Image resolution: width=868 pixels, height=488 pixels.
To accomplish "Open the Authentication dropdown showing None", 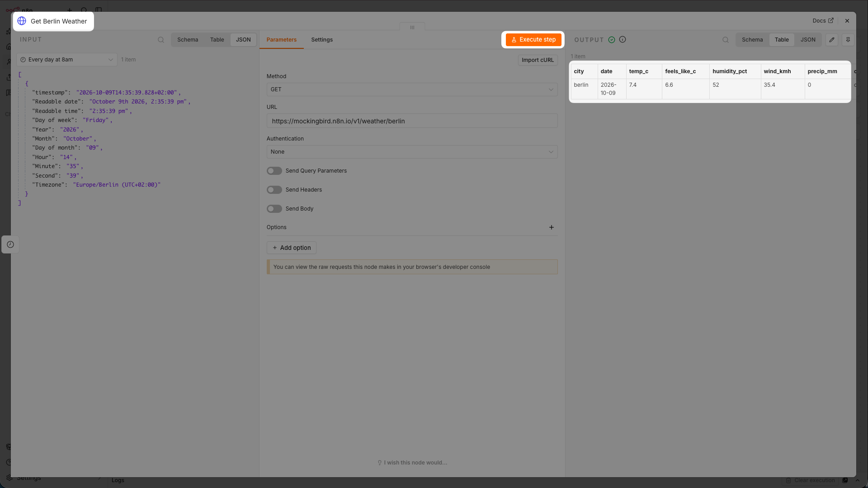I will 412,152.
